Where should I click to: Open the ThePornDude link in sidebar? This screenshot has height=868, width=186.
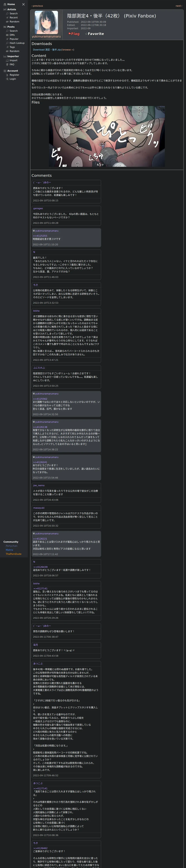pos(13,554)
